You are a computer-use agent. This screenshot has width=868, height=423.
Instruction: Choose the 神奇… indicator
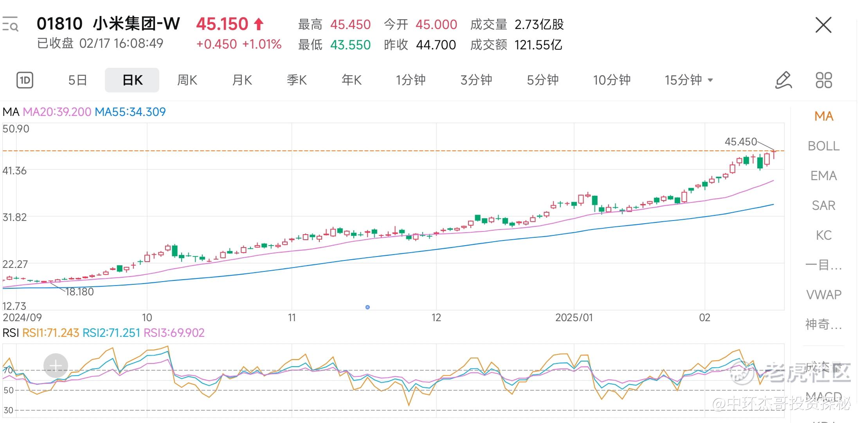(x=824, y=325)
